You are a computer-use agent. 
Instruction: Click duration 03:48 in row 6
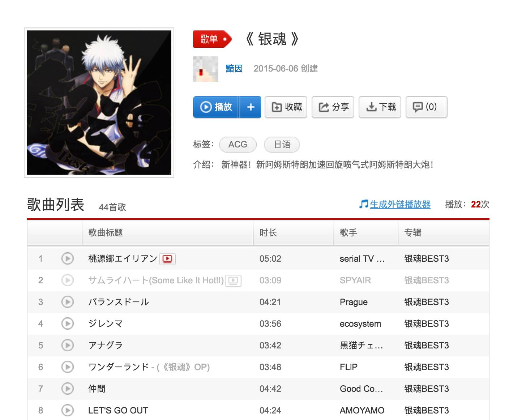point(270,367)
